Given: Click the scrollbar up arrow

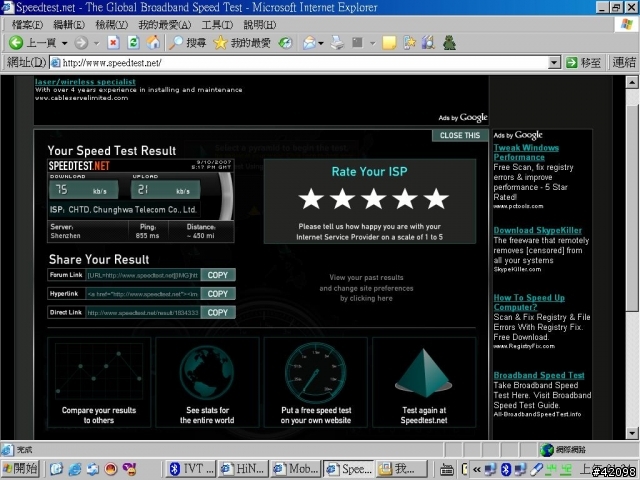Looking at the screenshot, I should (632, 82).
